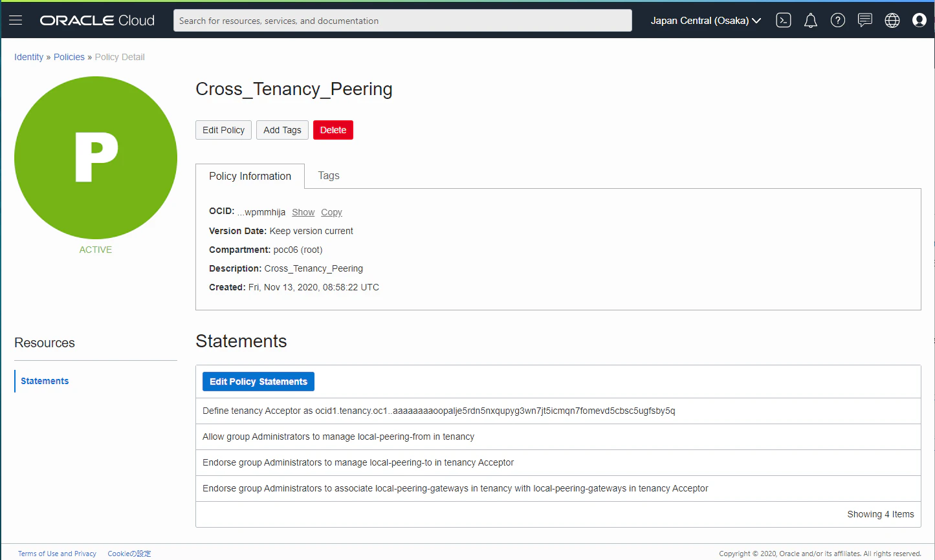Click the copyright notice in the footer
Image resolution: width=935 pixels, height=560 pixels.
pyautogui.click(x=820, y=554)
